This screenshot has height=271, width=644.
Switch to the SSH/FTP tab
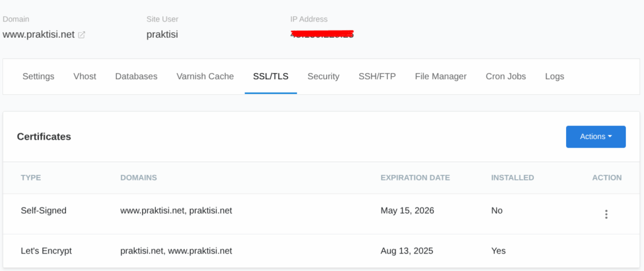377,76
